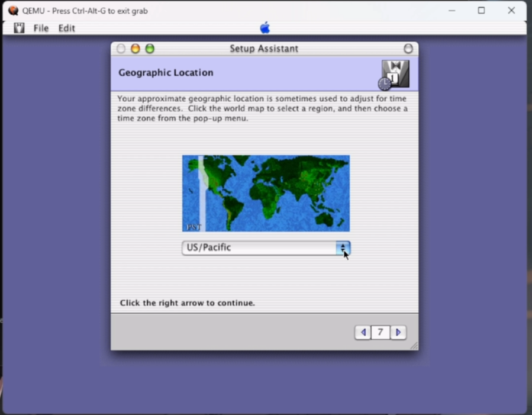532x415 pixels.
Task: Minimize Setup Assistant with the yellow button
Action: 135,49
